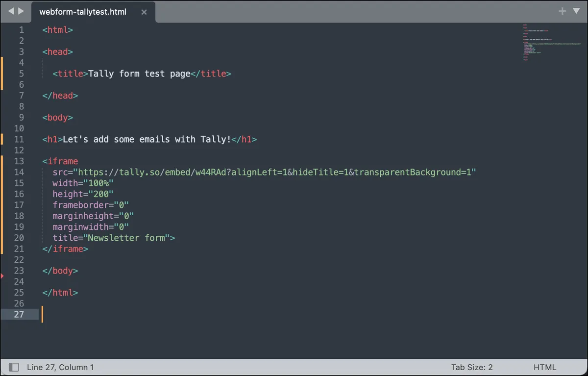Add a new tab with the plus icon
Image resolution: width=588 pixels, height=376 pixels.
562,11
